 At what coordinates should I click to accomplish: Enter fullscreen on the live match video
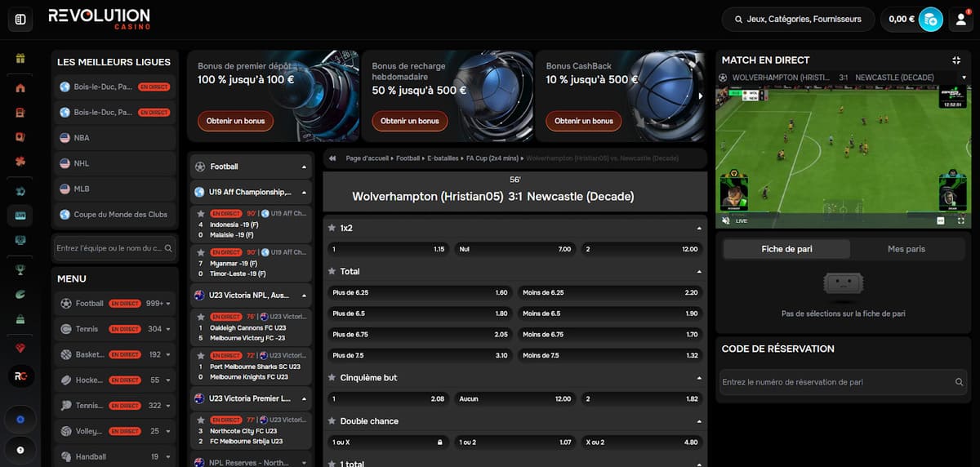[x=960, y=220]
